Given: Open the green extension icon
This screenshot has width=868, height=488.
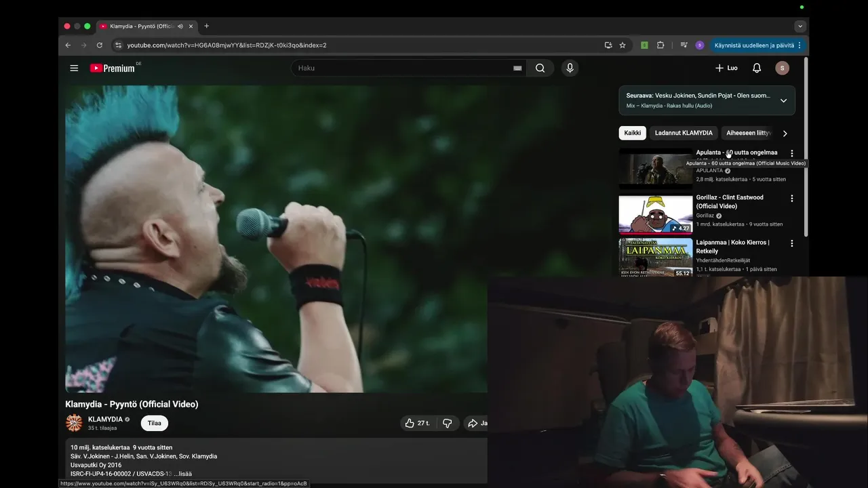Looking at the screenshot, I should (x=644, y=45).
